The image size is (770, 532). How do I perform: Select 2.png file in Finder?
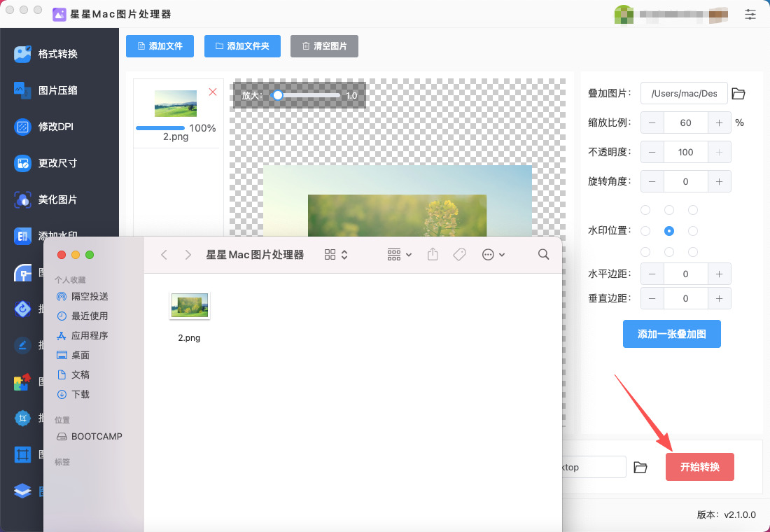coord(190,317)
